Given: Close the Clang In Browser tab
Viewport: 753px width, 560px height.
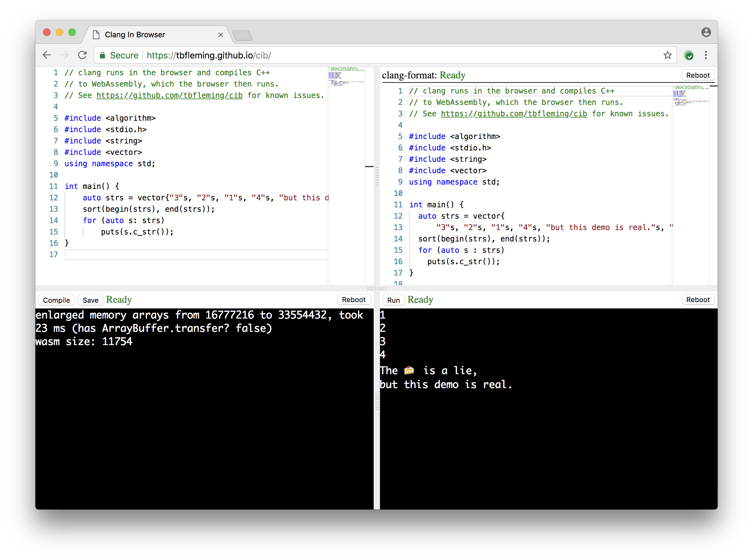Looking at the screenshot, I should pyautogui.click(x=220, y=34).
